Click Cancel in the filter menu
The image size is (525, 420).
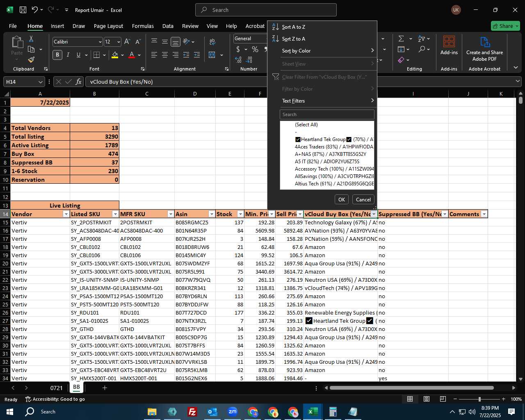pos(363,199)
